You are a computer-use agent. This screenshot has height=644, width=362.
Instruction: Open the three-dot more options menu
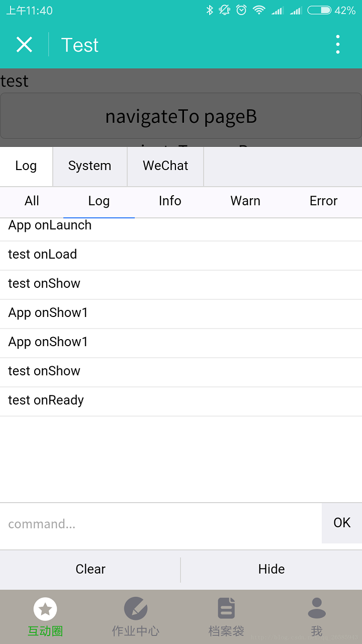(x=338, y=45)
